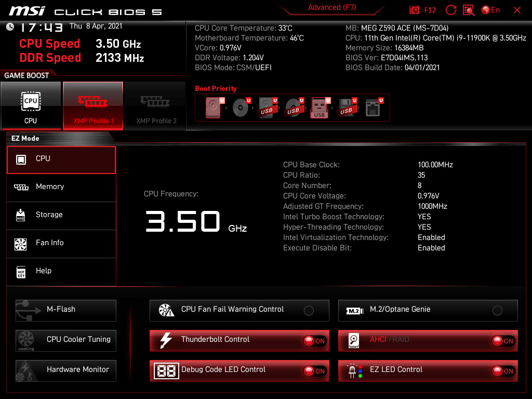Click the CPU Core Temperature 33°C reading
Viewport: 532px width, 399px height.
click(x=244, y=28)
